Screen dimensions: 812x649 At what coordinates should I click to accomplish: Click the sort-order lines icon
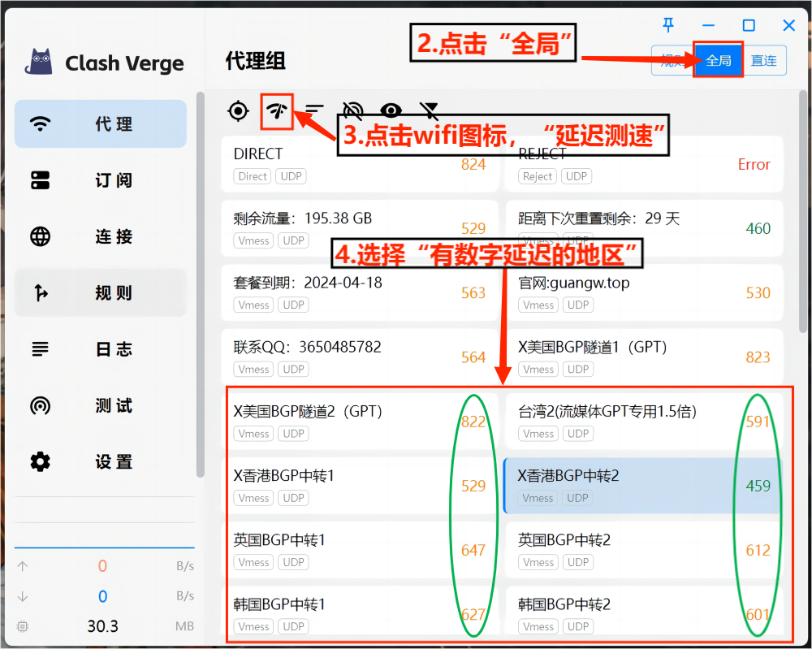coord(314,111)
